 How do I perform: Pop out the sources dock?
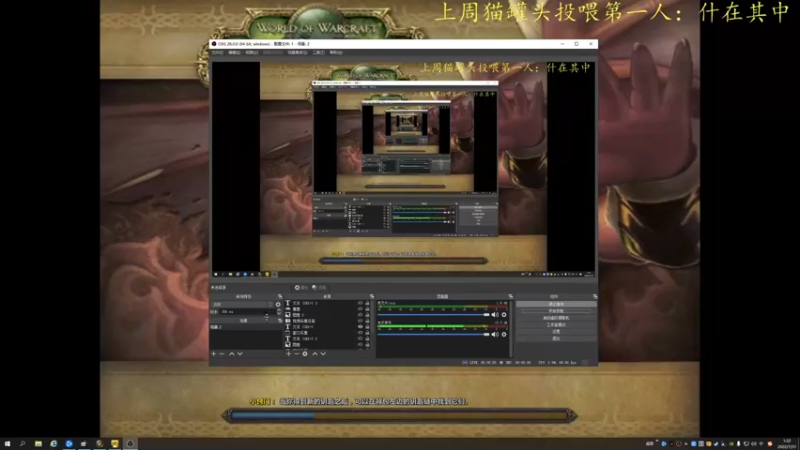coord(371,296)
